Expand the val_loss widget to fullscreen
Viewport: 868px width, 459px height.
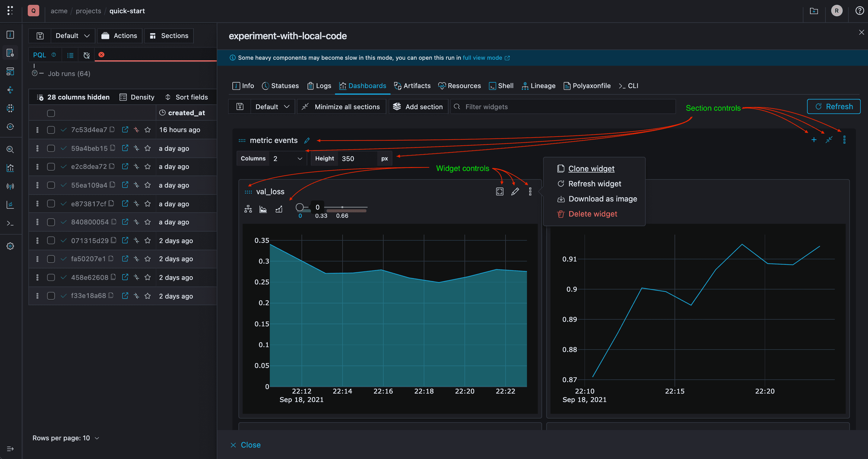(x=500, y=191)
